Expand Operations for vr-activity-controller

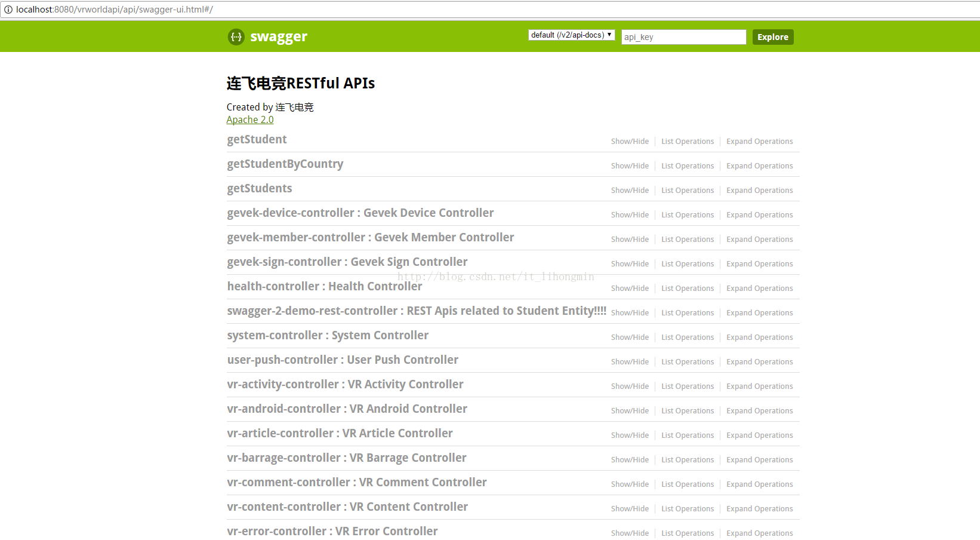(760, 386)
